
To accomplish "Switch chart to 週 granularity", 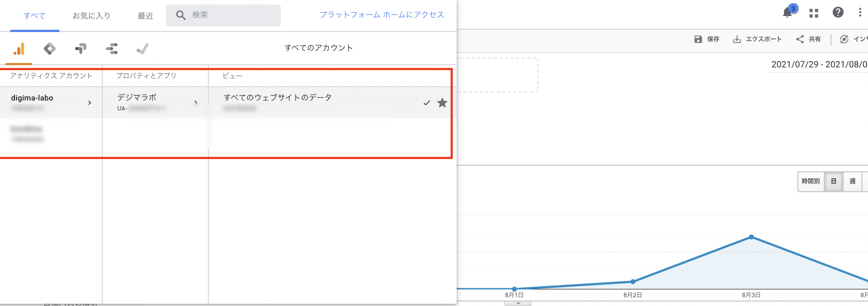I will click(853, 181).
